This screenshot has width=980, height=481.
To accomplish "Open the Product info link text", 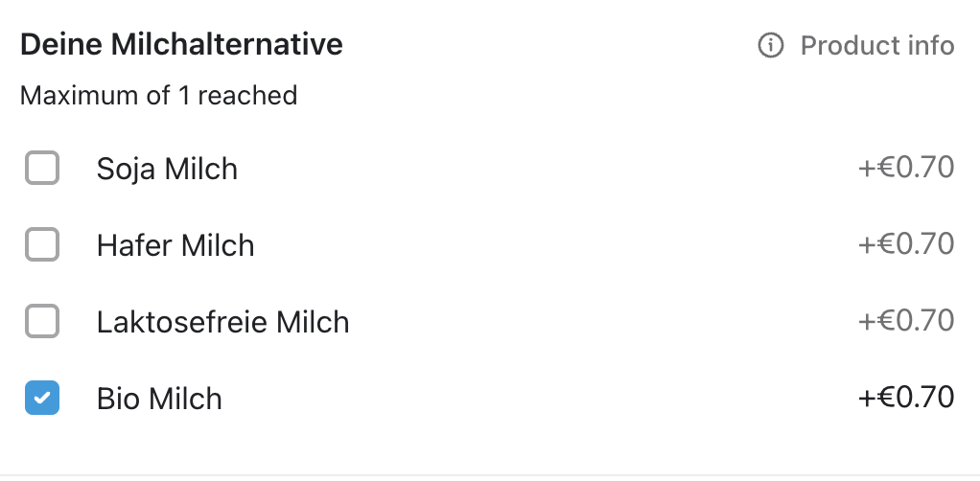I will pos(877,45).
